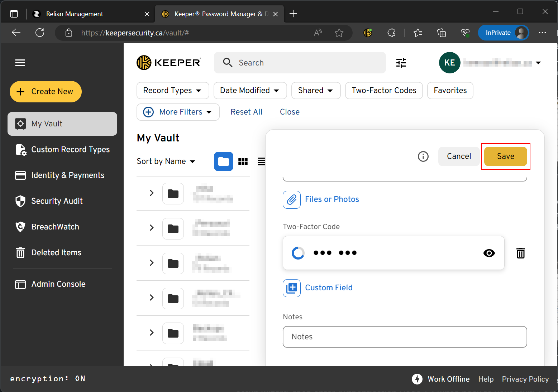Click the KE account avatar

click(449, 63)
